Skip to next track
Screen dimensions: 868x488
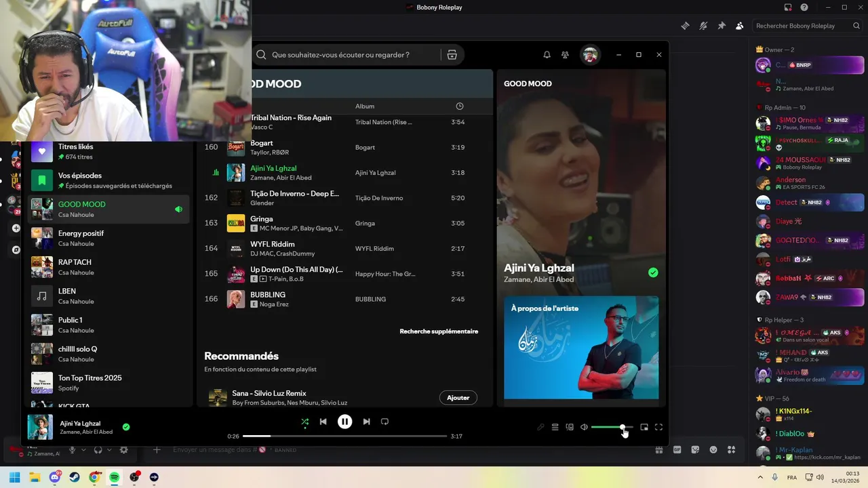coord(366,422)
